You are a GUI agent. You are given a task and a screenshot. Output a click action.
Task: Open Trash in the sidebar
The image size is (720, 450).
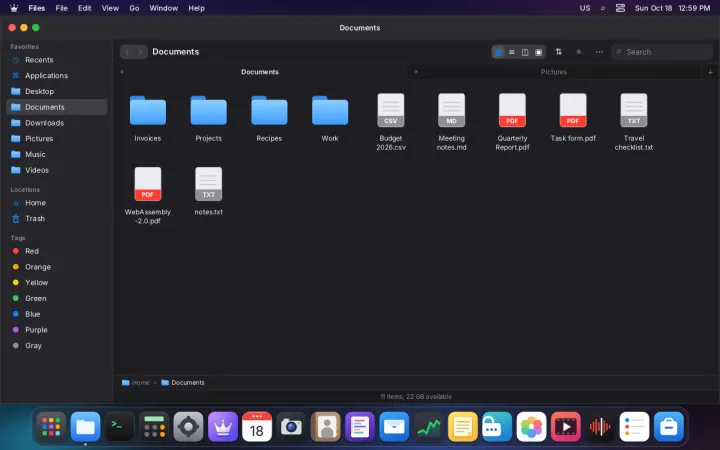[x=56, y=219]
